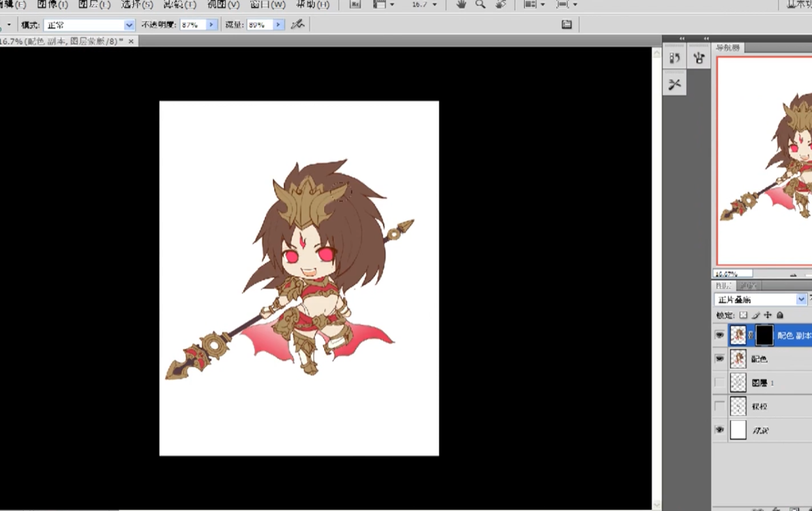The height and width of the screenshot is (511, 812).
Task: Select the black layer mask thumbnail
Action: click(x=764, y=335)
